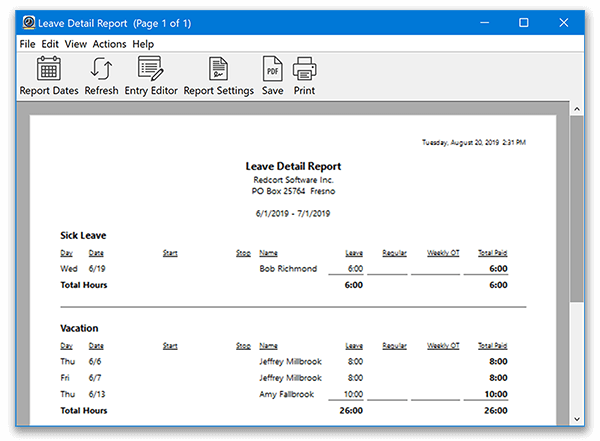Screen dimensions: 600x441
Task: Click the Regular column header under Vacation
Action: click(395, 346)
